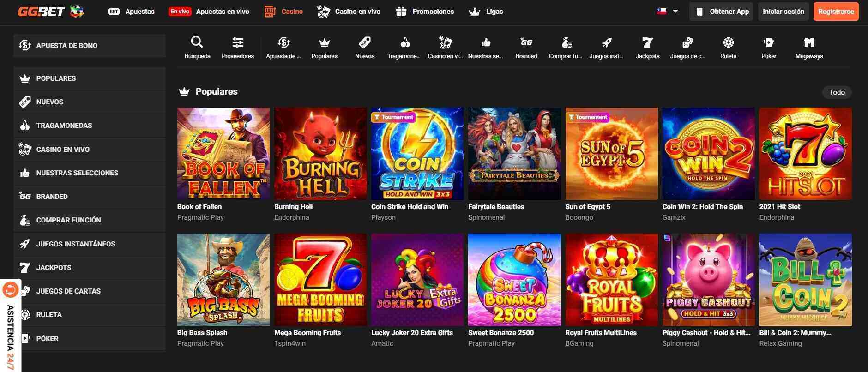
Task: Open Casino en vivo in top navigation
Action: [x=349, y=12]
